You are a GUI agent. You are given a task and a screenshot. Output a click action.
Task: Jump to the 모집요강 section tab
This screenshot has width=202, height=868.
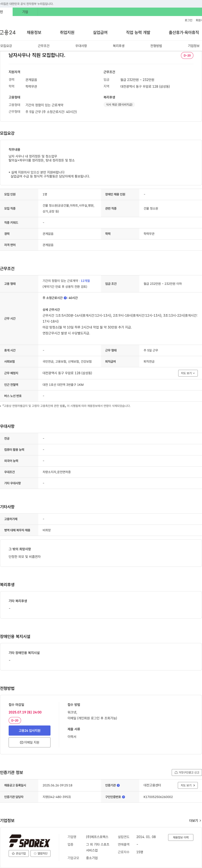6,46
